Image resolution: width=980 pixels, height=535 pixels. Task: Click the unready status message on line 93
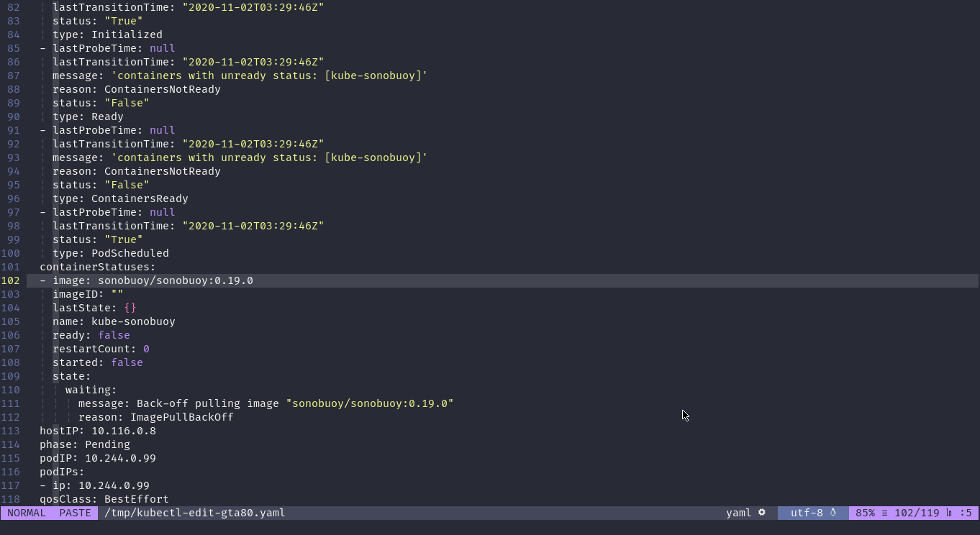tap(269, 157)
